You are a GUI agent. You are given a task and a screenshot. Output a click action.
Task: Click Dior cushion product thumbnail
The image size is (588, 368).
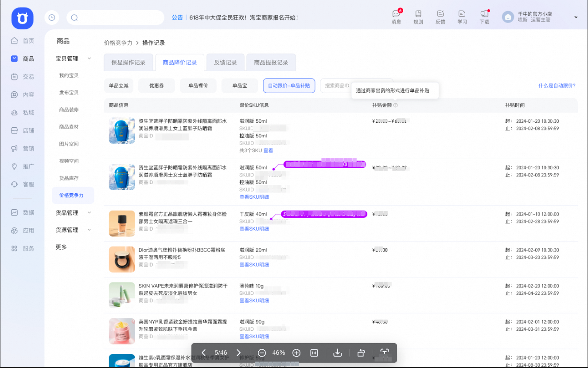click(x=122, y=259)
